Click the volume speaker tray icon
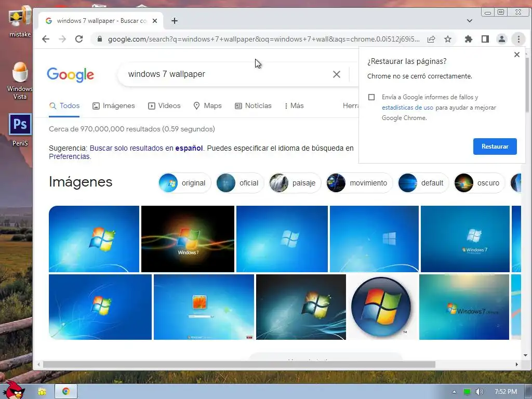This screenshot has height=399, width=532. click(479, 392)
